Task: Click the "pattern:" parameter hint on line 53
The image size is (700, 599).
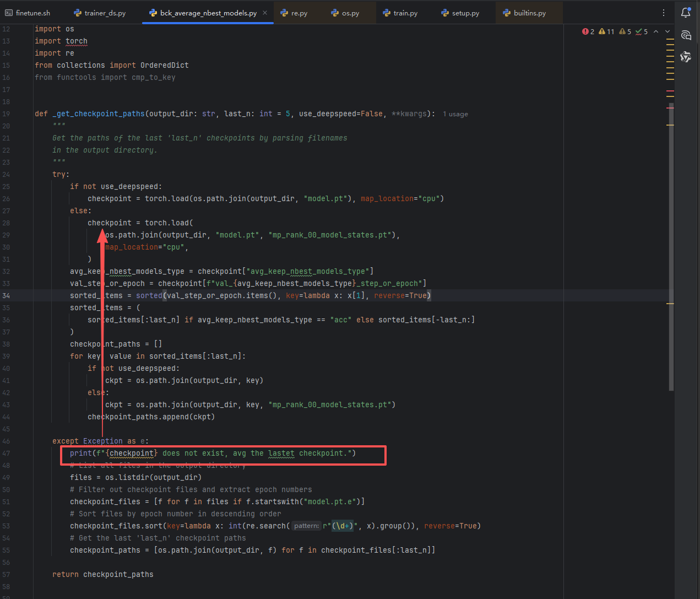Action: pyautogui.click(x=306, y=526)
